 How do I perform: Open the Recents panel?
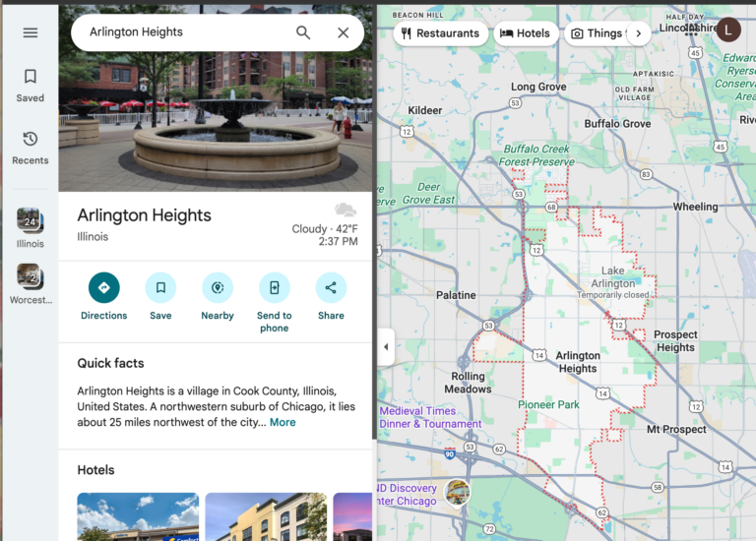[x=31, y=148]
